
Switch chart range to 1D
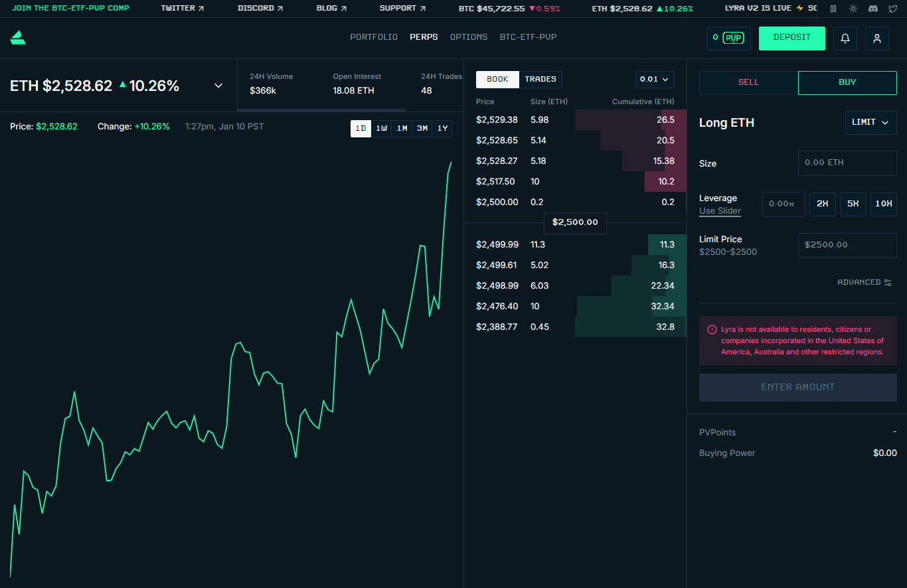(361, 129)
